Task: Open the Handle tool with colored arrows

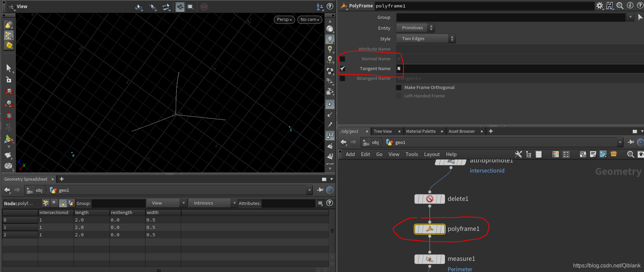Action: point(9,139)
